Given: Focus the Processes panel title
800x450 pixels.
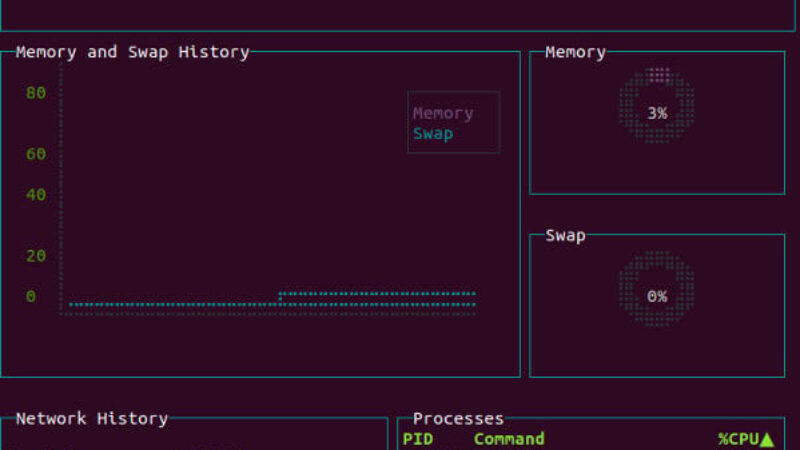Looking at the screenshot, I should click(458, 419).
